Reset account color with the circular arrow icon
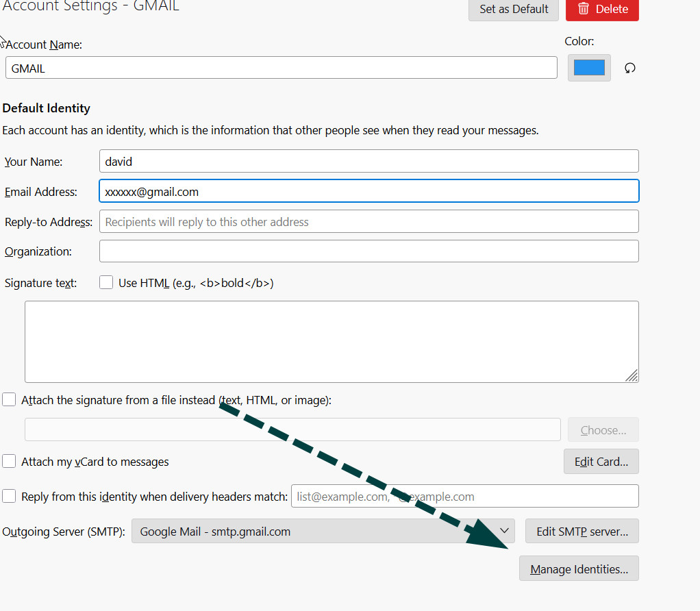Screen dimensions: 700x611 click(x=630, y=68)
